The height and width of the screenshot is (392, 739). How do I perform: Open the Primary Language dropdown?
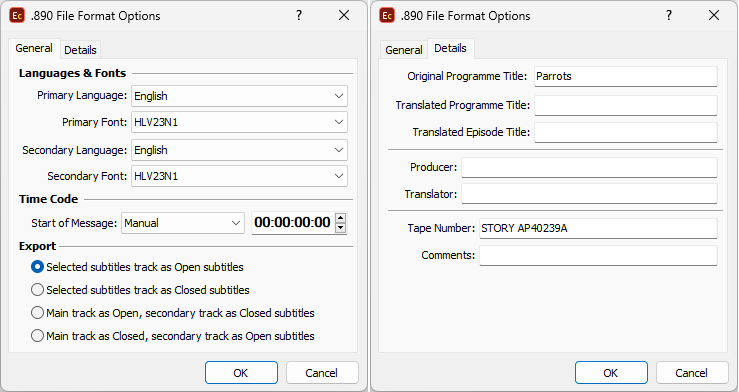239,96
